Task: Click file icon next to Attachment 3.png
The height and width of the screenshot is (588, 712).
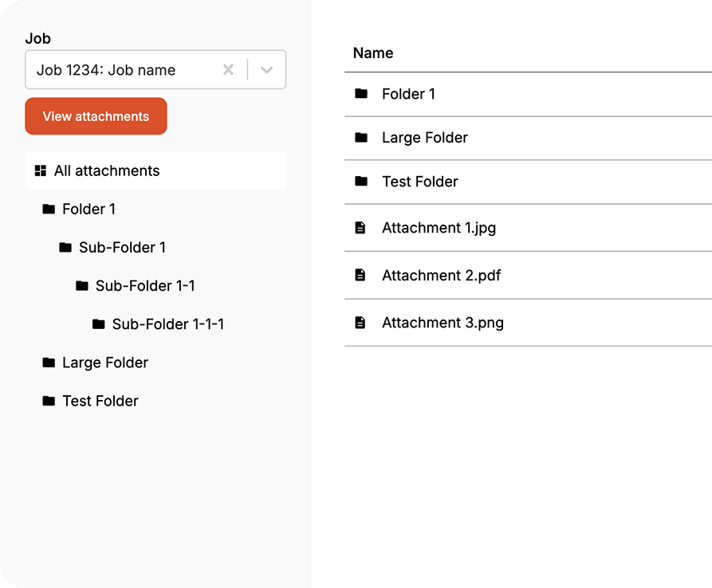Action: pos(360,323)
